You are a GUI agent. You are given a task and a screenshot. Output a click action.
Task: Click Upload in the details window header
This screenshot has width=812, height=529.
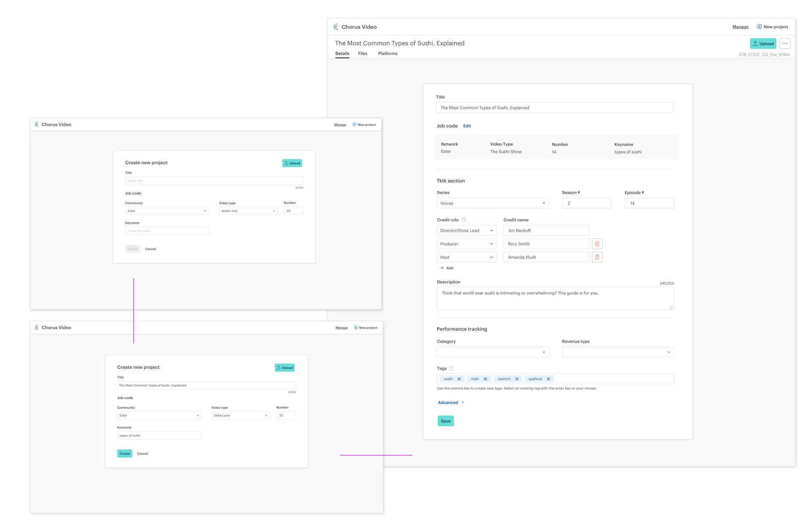pos(763,44)
